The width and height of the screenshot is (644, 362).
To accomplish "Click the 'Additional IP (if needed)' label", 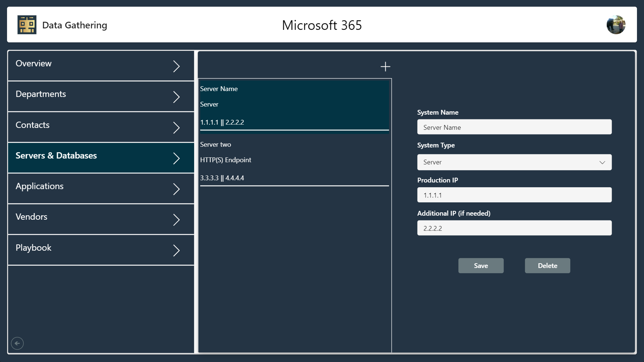I will [x=454, y=213].
